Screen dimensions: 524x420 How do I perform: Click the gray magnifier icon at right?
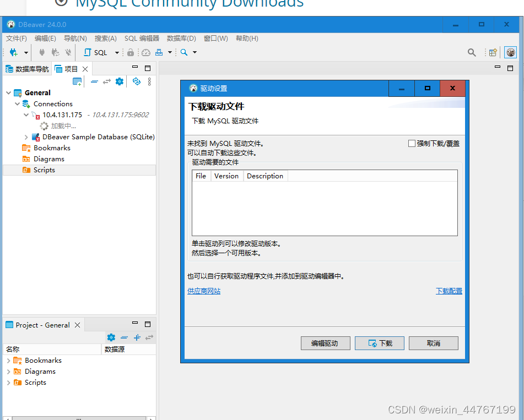tap(472, 52)
